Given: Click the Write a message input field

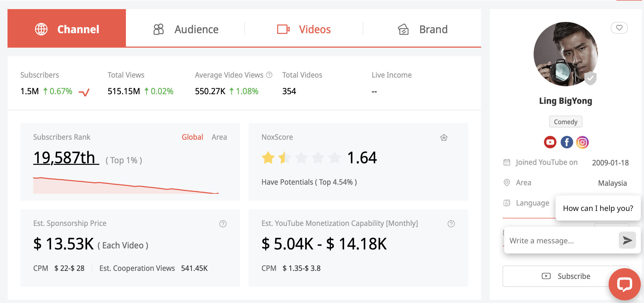Looking at the screenshot, I should (561, 240).
